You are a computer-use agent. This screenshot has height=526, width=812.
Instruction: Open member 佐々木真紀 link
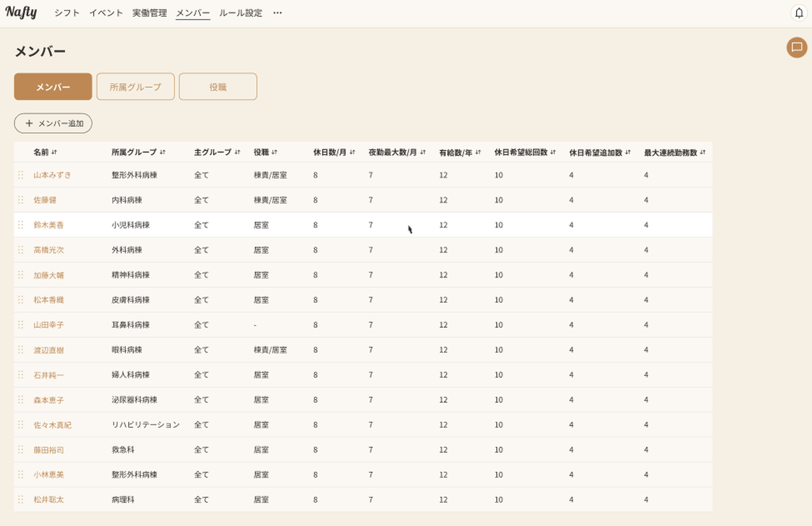(x=52, y=425)
